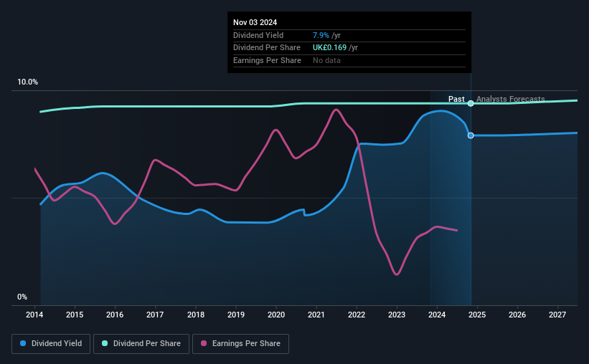
Task: Toggle the Dividend Per Share legend button
Action: pyautogui.click(x=141, y=344)
